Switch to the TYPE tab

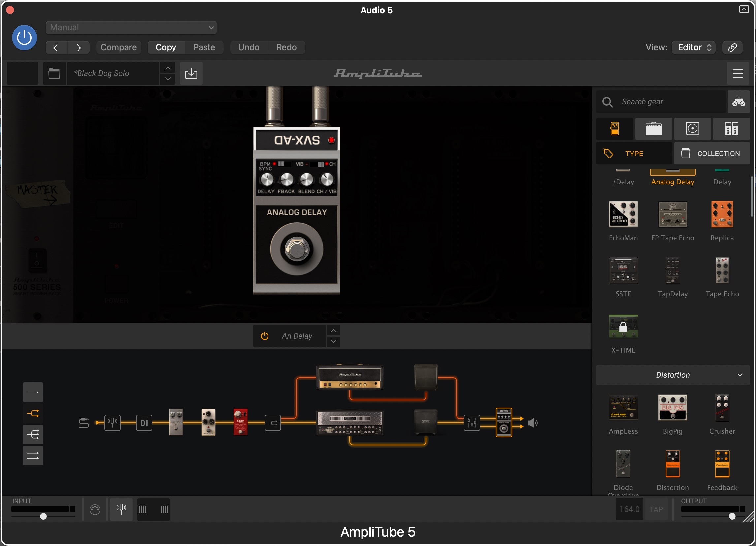point(634,154)
